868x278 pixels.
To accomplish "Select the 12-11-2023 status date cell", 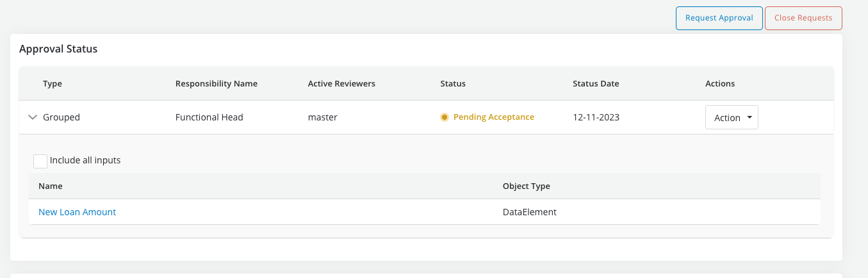I will click(x=596, y=118).
